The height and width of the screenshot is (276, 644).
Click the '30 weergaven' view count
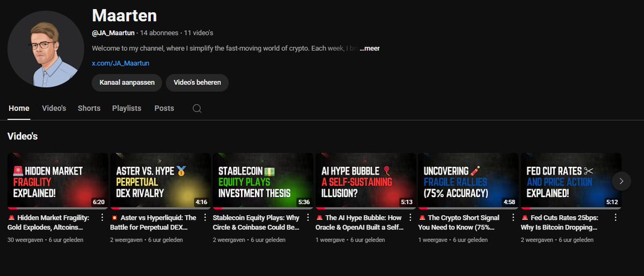point(25,240)
